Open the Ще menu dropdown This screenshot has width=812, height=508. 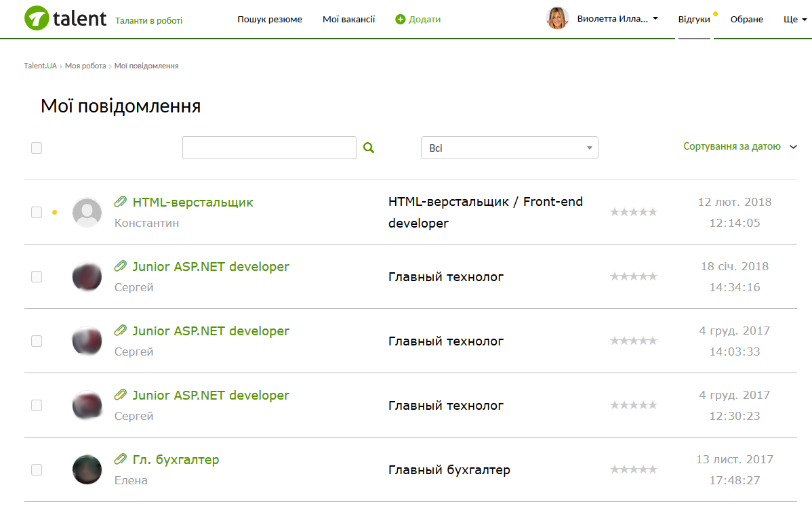point(794,20)
